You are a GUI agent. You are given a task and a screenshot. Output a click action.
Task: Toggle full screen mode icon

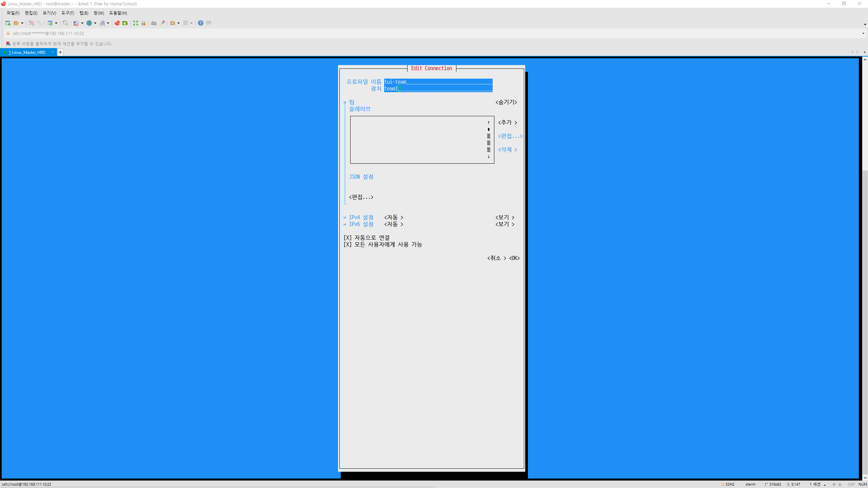tap(136, 23)
